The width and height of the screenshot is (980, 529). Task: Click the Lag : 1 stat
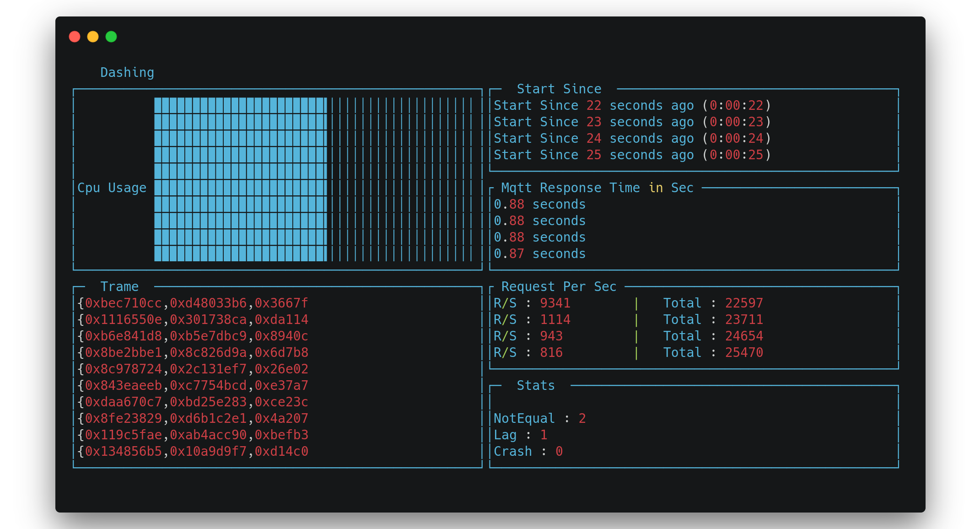click(x=520, y=435)
